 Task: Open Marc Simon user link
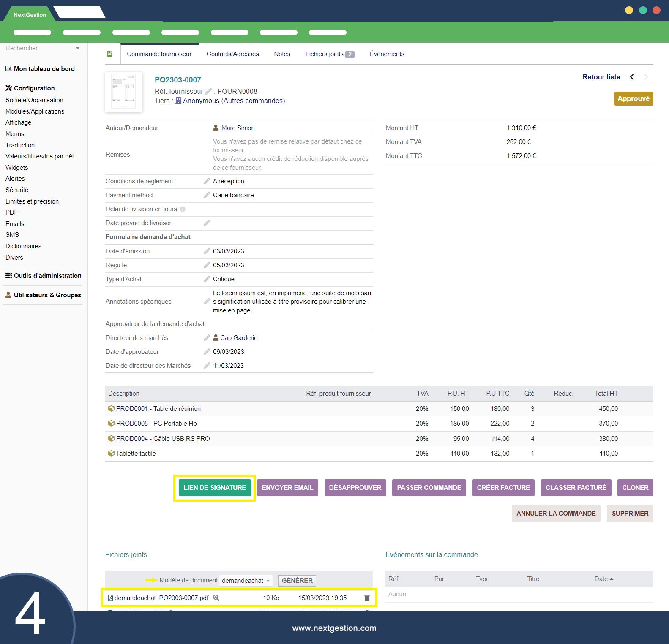click(x=238, y=128)
